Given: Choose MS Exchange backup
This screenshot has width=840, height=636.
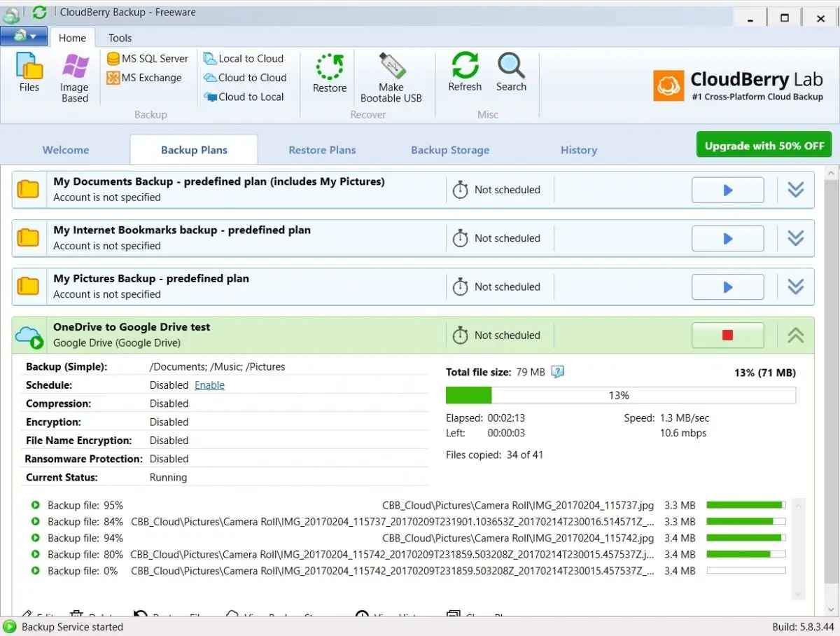Looking at the screenshot, I should pyautogui.click(x=143, y=78).
